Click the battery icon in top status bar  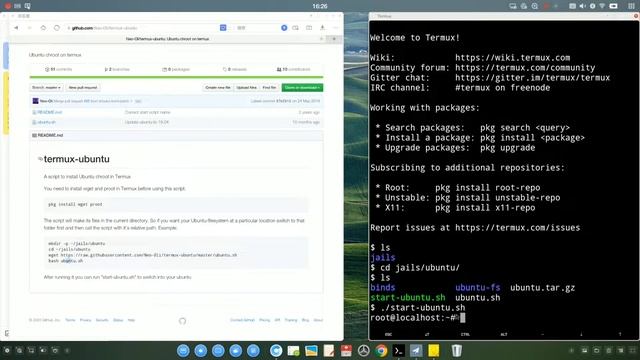(x=613, y=6)
